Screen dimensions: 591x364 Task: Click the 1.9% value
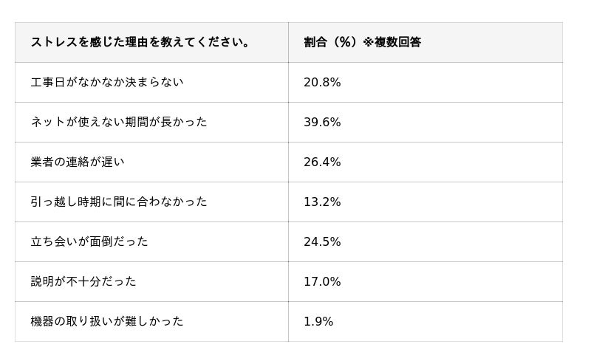[x=318, y=321]
